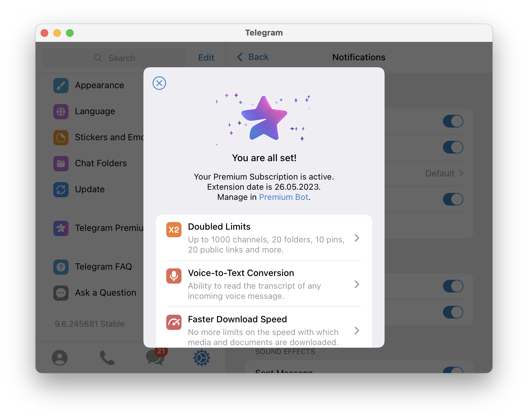Image resolution: width=528 pixels, height=420 pixels.
Task: Open the Calls phone icon
Action: 107,358
